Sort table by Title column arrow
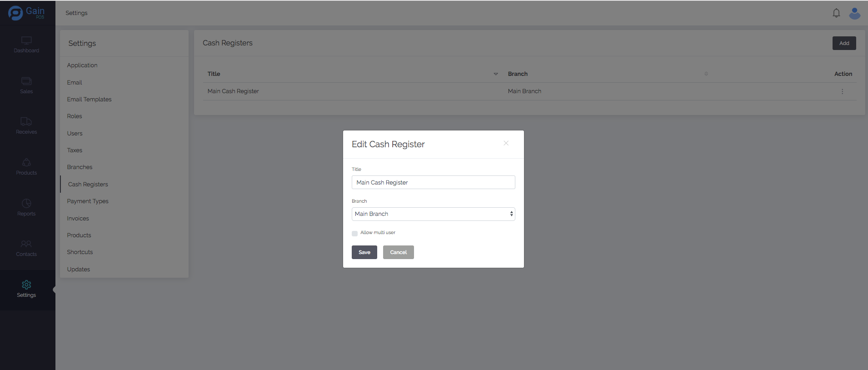The width and height of the screenshot is (868, 370). (496, 74)
